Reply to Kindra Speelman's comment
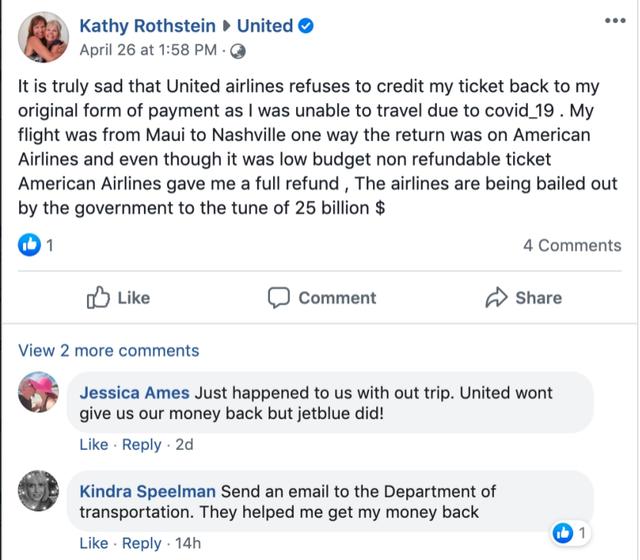 click(x=141, y=543)
